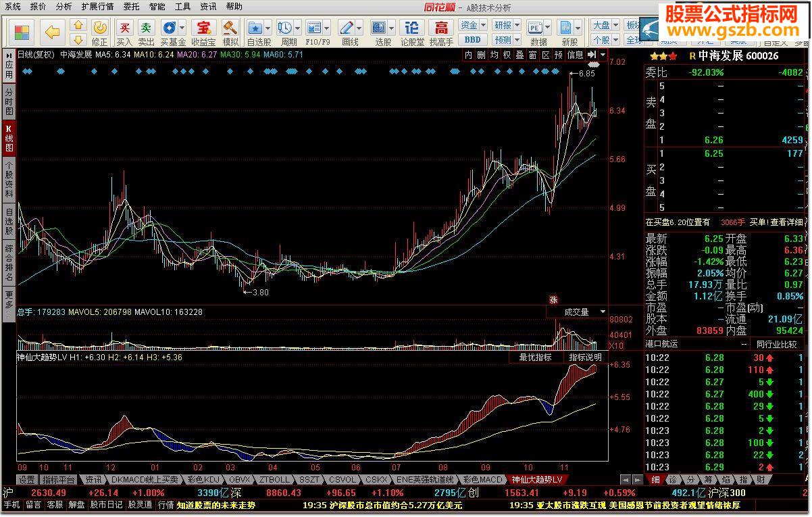
Task: Switch to the ZTBOLL indicator tab
Action: tap(275, 479)
